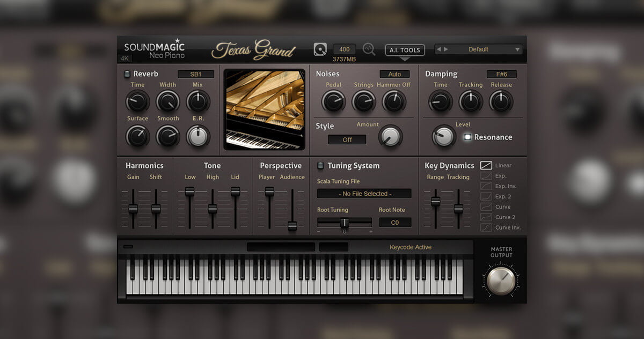Open the A.I. TOOLS menu
Viewport: 644px width, 339px height.
[x=405, y=50]
